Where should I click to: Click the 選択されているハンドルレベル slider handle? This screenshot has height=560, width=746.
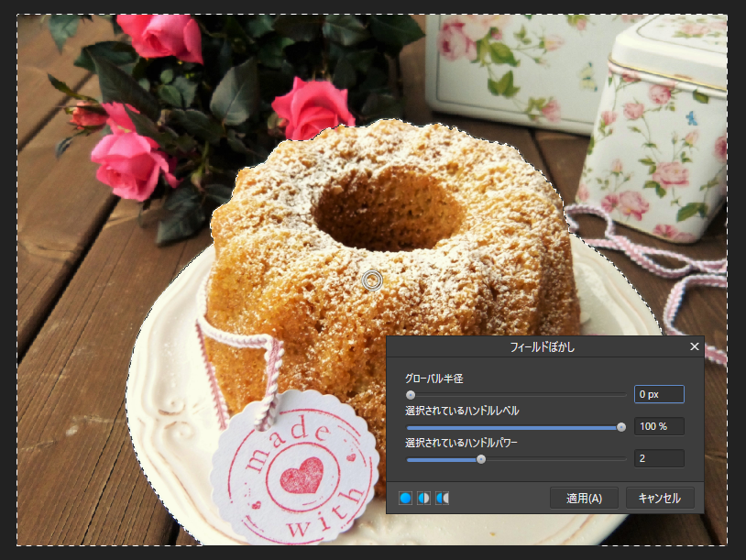(620, 427)
